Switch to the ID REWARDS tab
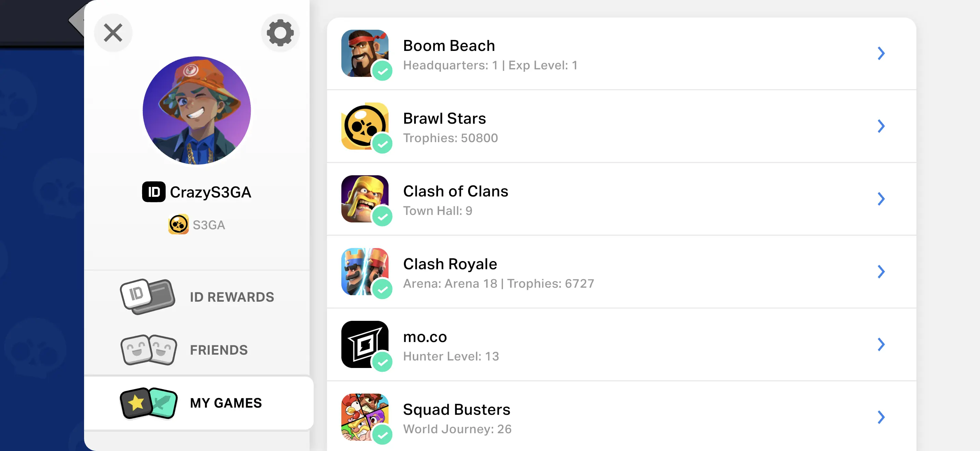The width and height of the screenshot is (980, 451). (232, 297)
